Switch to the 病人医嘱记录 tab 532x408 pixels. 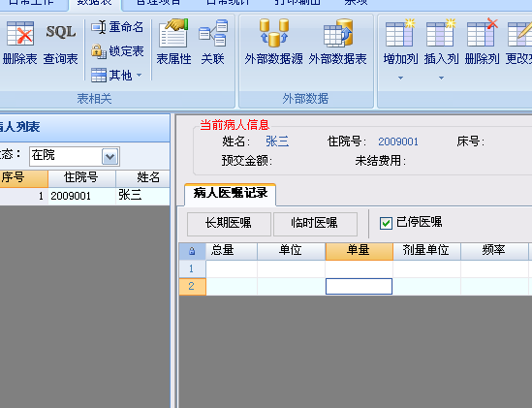(x=231, y=194)
